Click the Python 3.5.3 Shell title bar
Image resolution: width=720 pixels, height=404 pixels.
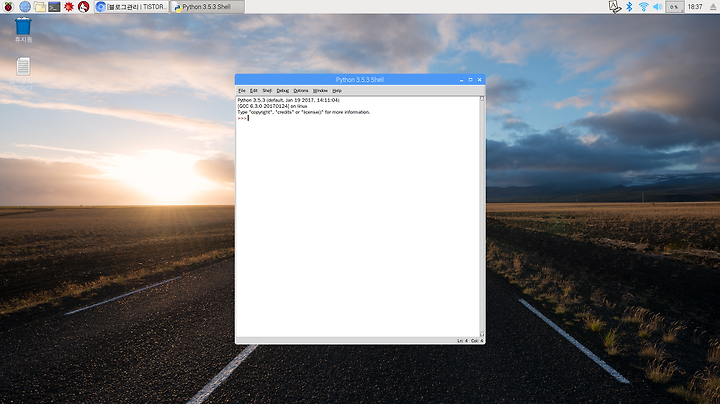360,79
